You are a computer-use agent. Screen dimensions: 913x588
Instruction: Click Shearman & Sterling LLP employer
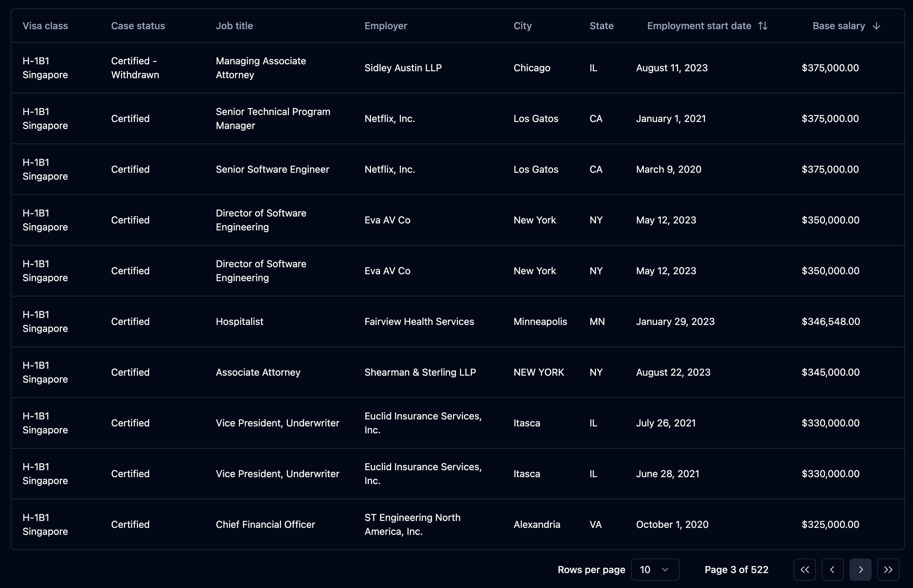pos(420,372)
